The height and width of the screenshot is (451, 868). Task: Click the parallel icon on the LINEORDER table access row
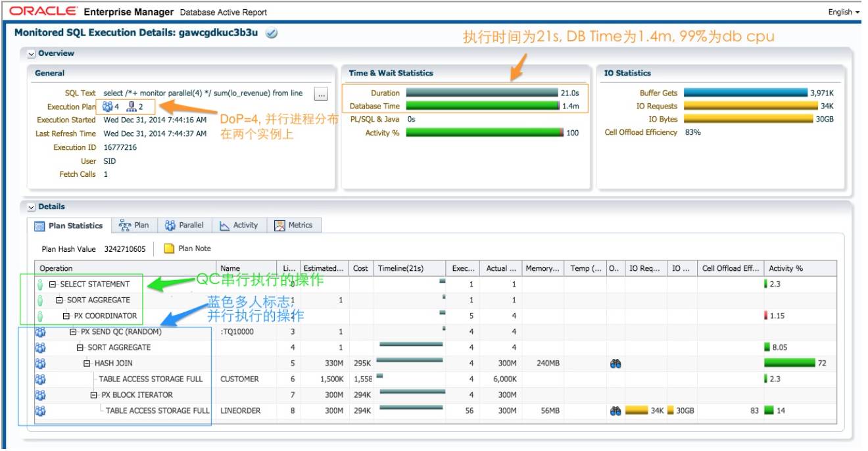pyautogui.click(x=40, y=411)
